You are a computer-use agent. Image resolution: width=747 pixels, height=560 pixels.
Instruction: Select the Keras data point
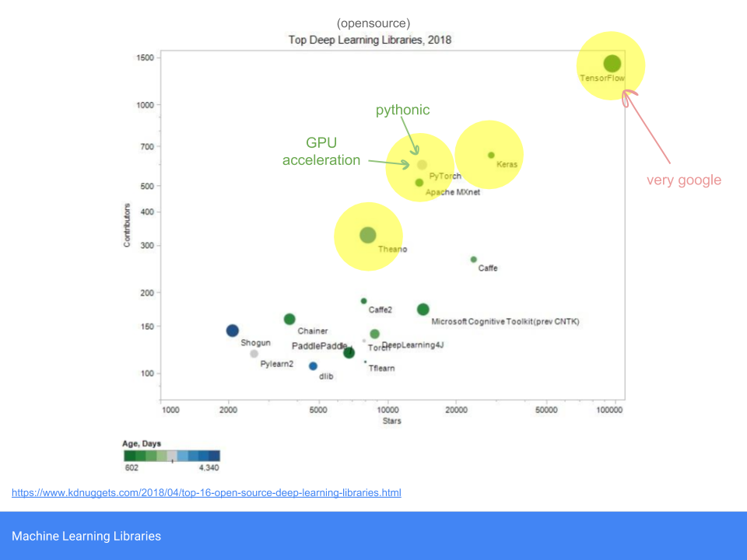coord(491,155)
